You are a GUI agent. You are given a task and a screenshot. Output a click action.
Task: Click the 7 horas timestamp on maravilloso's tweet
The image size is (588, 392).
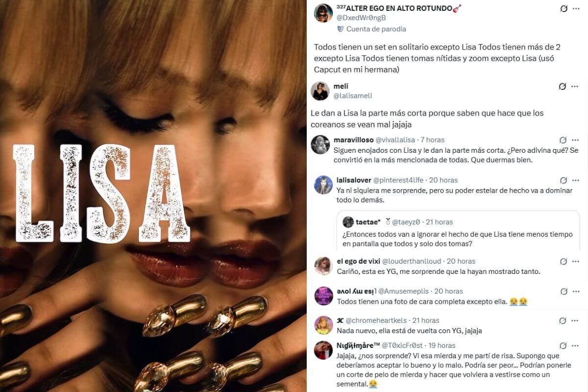[433, 140]
